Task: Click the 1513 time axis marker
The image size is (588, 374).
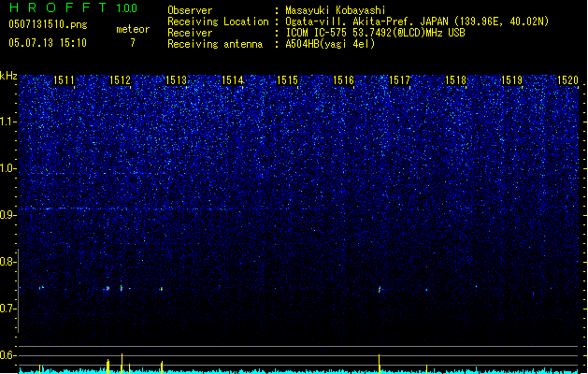Action: [177, 80]
